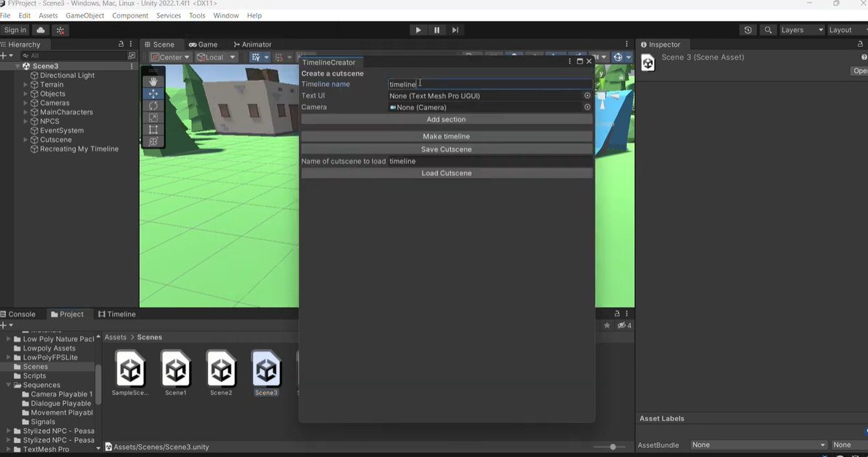This screenshot has height=457, width=868.
Task: Click the Save Cutscene button
Action: pyautogui.click(x=446, y=149)
